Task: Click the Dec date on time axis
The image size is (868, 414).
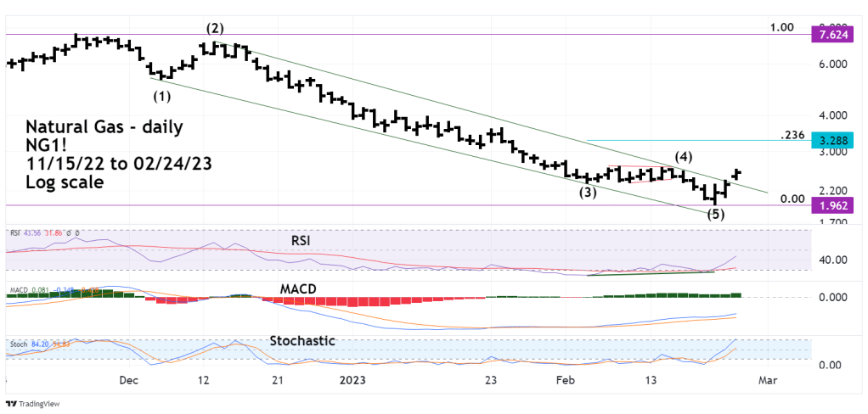Action: 128,382
